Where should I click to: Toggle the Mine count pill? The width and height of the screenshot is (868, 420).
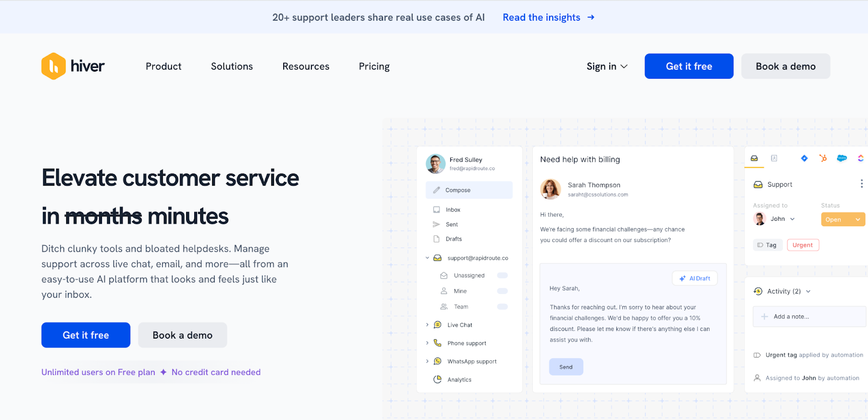[502, 291]
